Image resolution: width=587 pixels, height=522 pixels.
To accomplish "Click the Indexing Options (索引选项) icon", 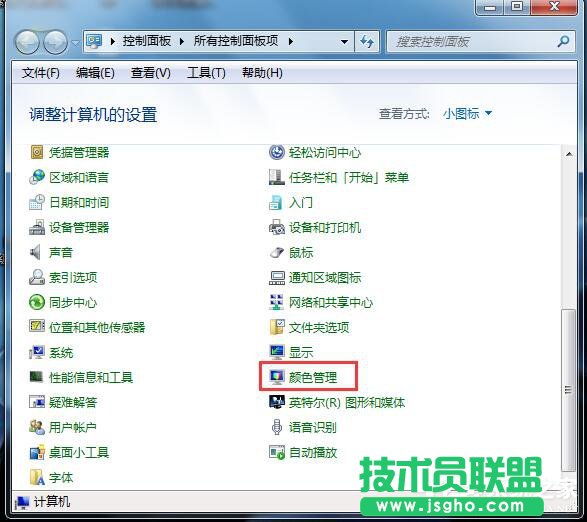I will [x=37, y=277].
